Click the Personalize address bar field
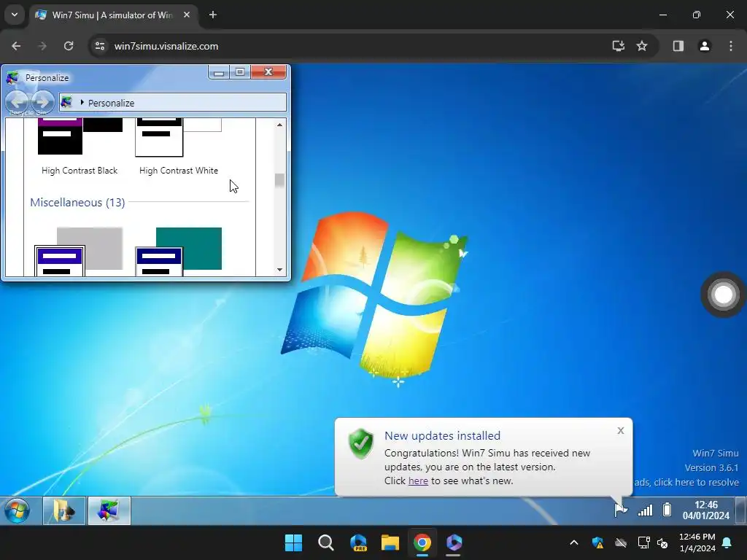 point(173,102)
